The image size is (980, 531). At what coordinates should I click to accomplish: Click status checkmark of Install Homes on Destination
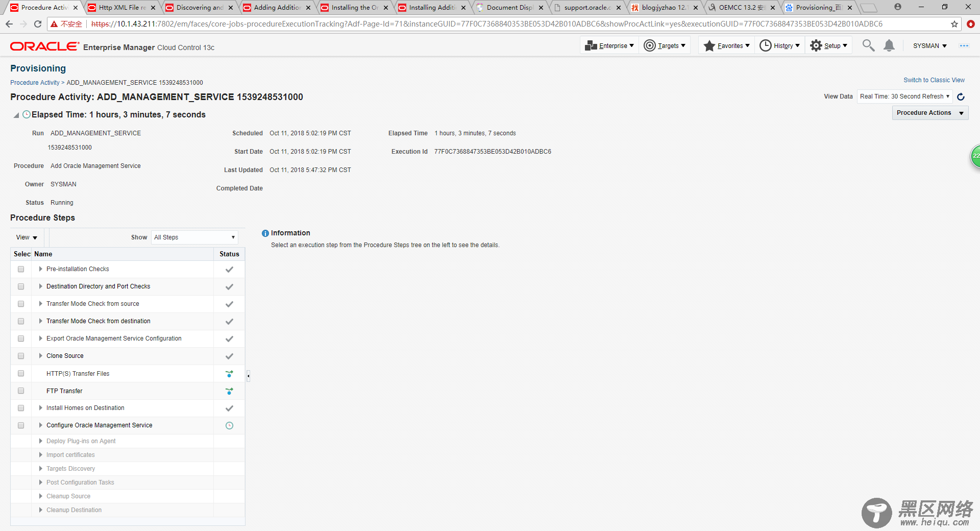click(x=230, y=408)
